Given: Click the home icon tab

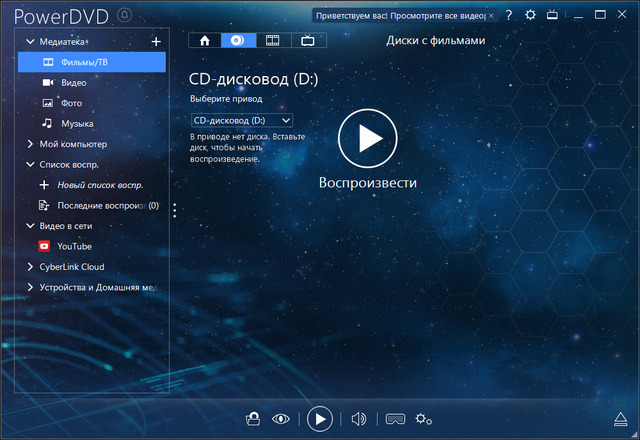Looking at the screenshot, I should pyautogui.click(x=205, y=41).
